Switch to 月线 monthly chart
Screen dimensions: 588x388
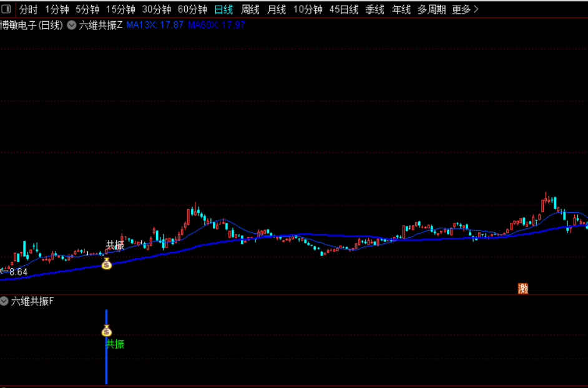click(277, 9)
